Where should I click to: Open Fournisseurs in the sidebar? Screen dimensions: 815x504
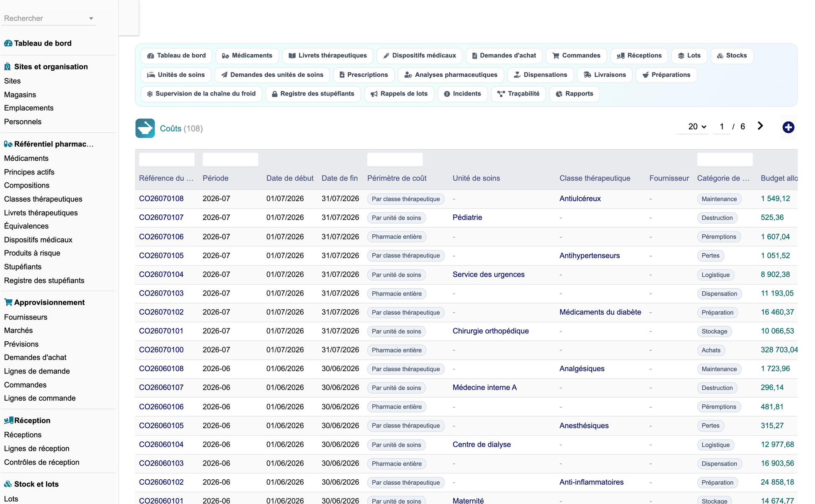tap(26, 317)
